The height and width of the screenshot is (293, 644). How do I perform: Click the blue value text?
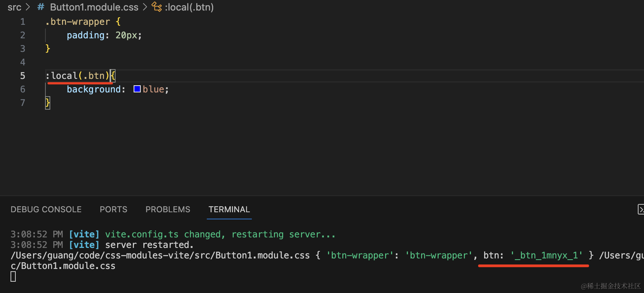click(x=153, y=89)
